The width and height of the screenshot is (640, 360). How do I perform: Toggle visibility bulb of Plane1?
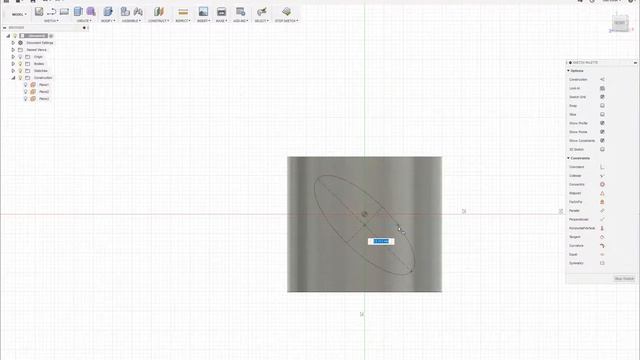click(x=25, y=84)
